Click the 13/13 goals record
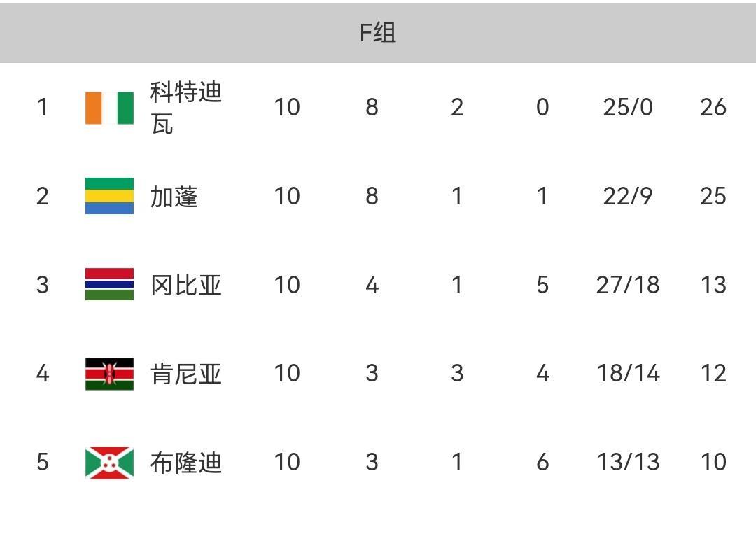This screenshot has height=534, width=756. tap(627, 462)
